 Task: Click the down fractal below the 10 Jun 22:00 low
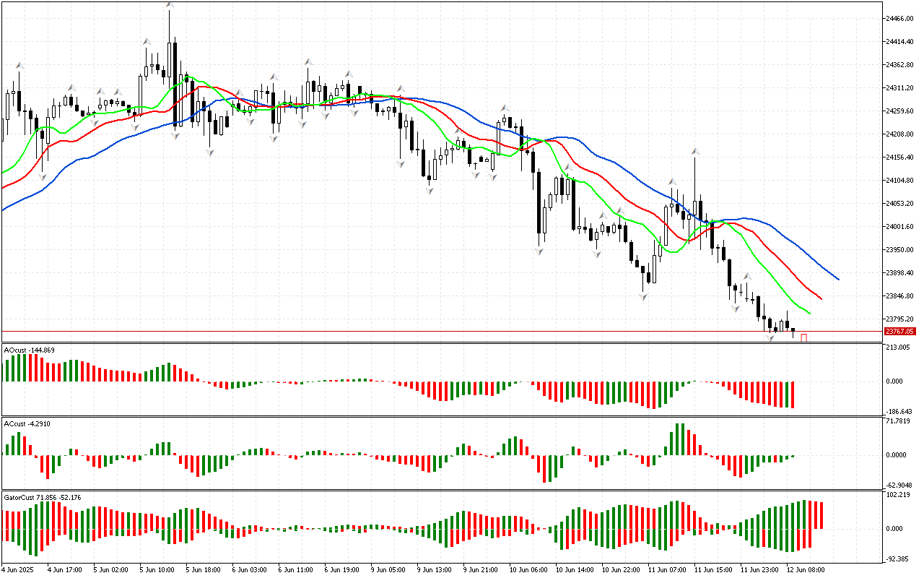(x=642, y=296)
